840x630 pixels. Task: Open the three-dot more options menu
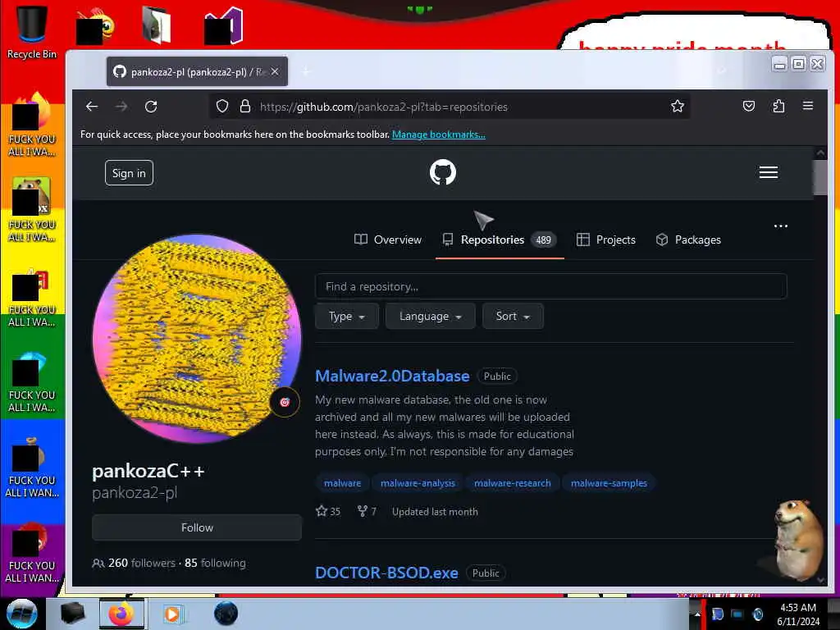[x=781, y=226]
